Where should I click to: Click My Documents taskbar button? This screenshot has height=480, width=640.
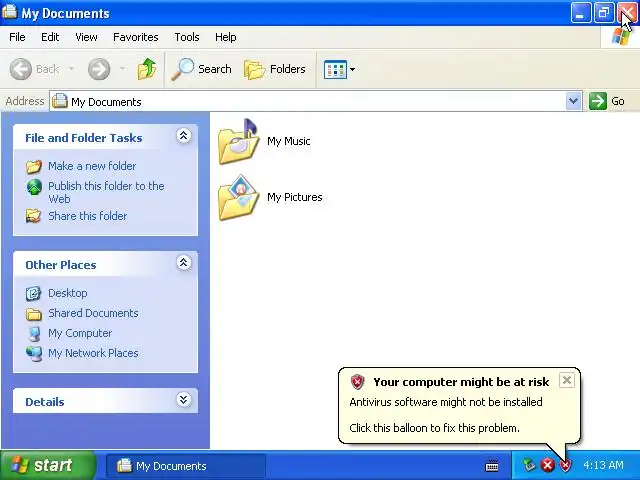click(x=186, y=466)
